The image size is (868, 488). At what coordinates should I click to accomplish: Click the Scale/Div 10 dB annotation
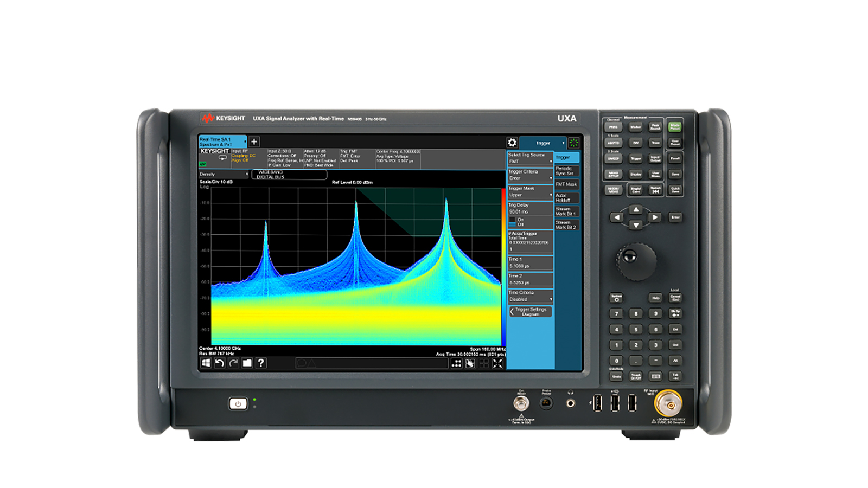(x=216, y=182)
